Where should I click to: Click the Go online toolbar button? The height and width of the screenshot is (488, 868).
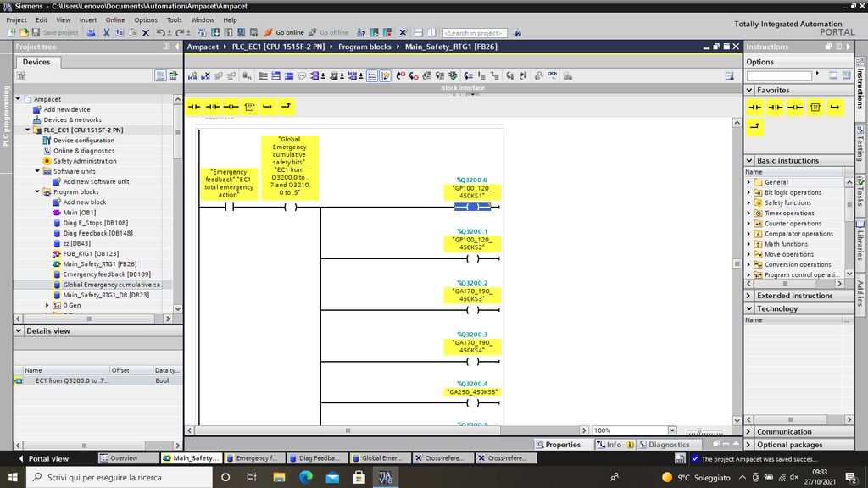click(284, 32)
